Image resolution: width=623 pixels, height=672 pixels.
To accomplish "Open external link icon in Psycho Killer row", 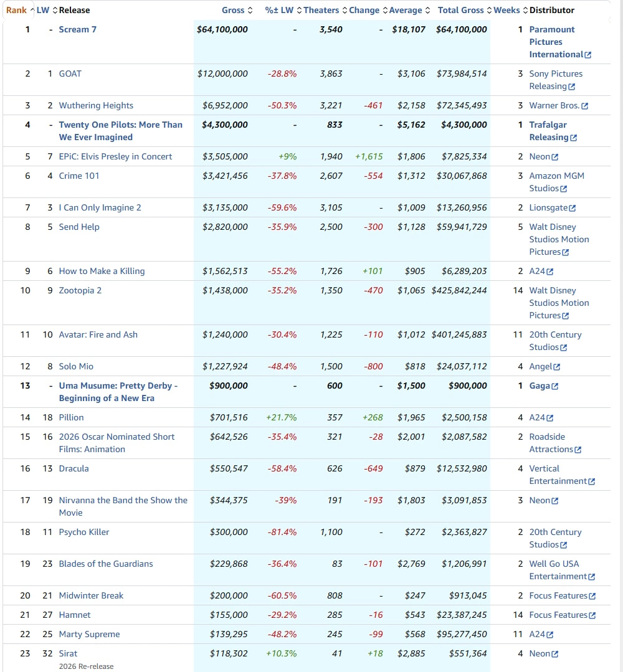I will tap(563, 545).
